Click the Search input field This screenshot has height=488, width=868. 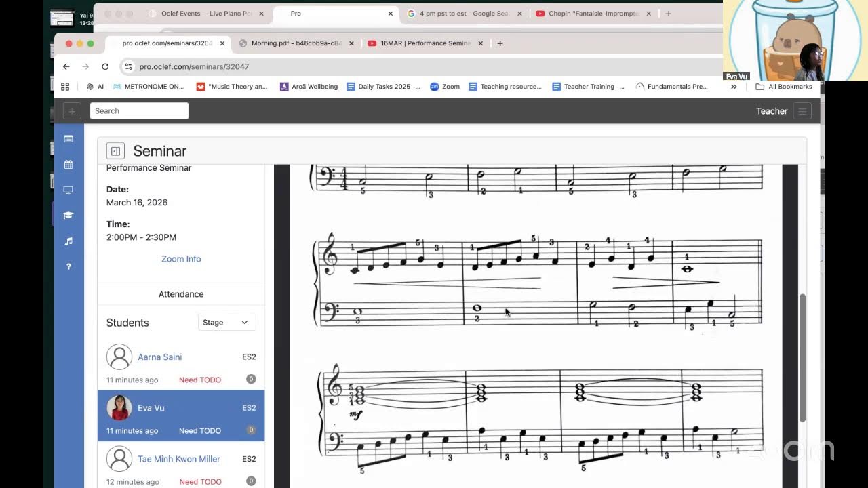click(139, 111)
